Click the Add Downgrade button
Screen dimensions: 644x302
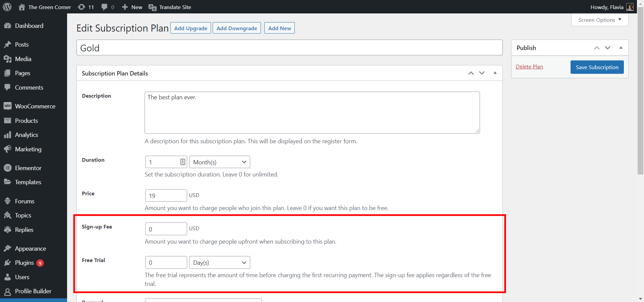tap(237, 28)
